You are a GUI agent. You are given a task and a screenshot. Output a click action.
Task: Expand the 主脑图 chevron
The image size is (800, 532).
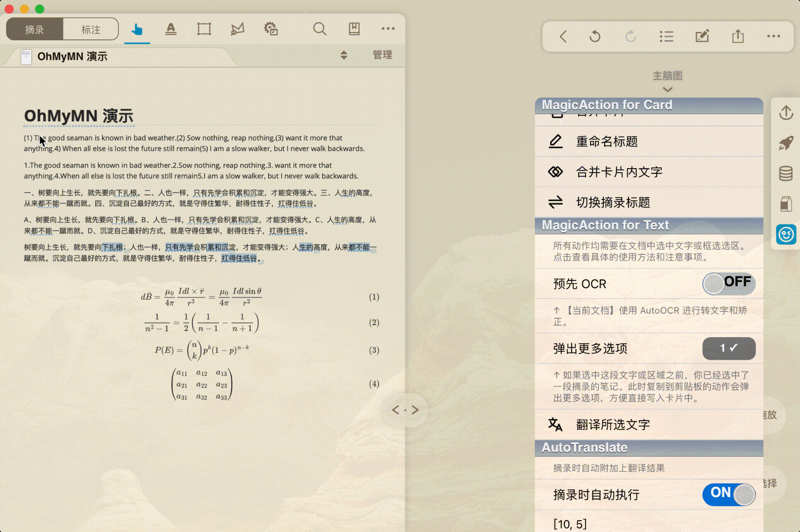667,89
